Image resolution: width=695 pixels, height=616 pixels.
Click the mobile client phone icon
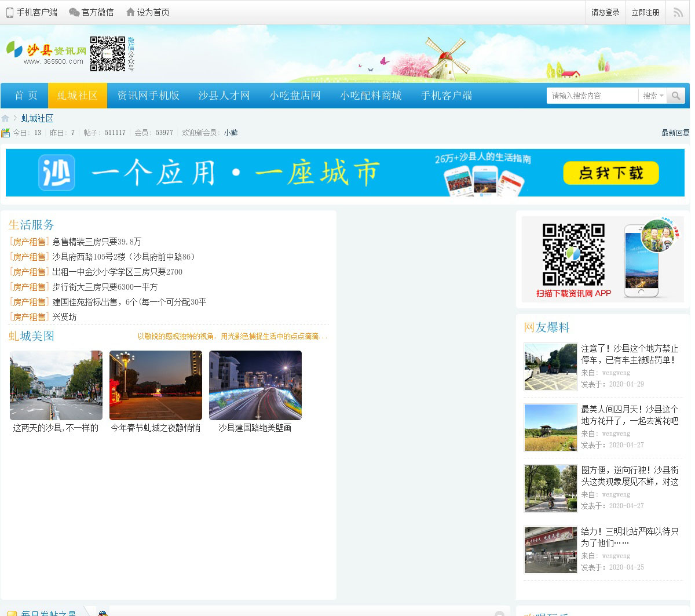coord(9,12)
